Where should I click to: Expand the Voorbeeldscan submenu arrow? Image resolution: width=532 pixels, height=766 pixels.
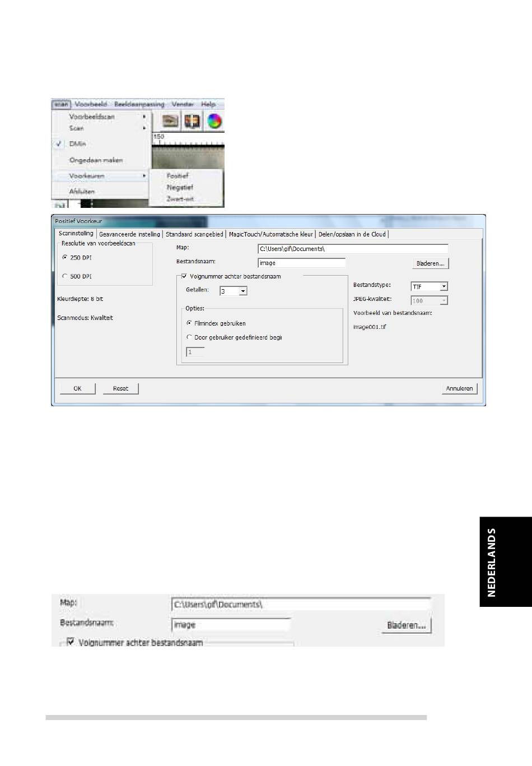point(144,117)
